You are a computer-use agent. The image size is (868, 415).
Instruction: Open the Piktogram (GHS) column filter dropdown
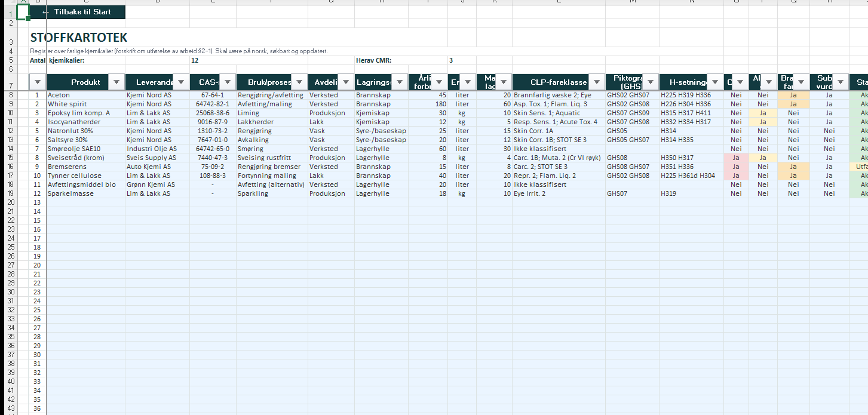pos(651,82)
